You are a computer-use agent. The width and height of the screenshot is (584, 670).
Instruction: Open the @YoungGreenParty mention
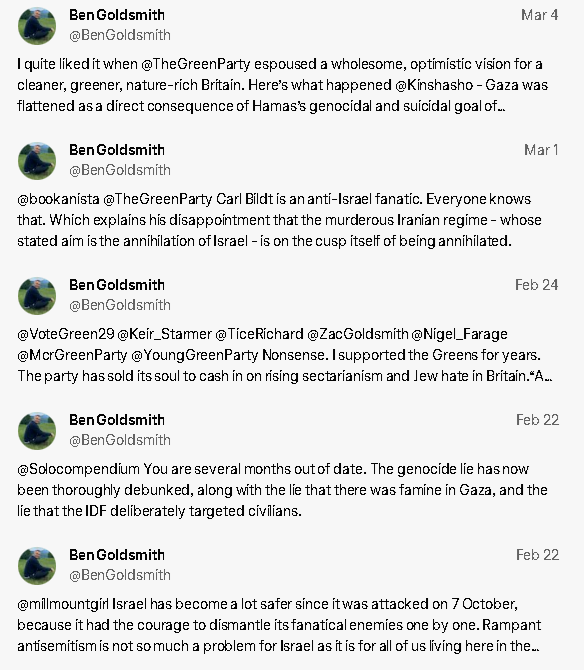[194, 355]
